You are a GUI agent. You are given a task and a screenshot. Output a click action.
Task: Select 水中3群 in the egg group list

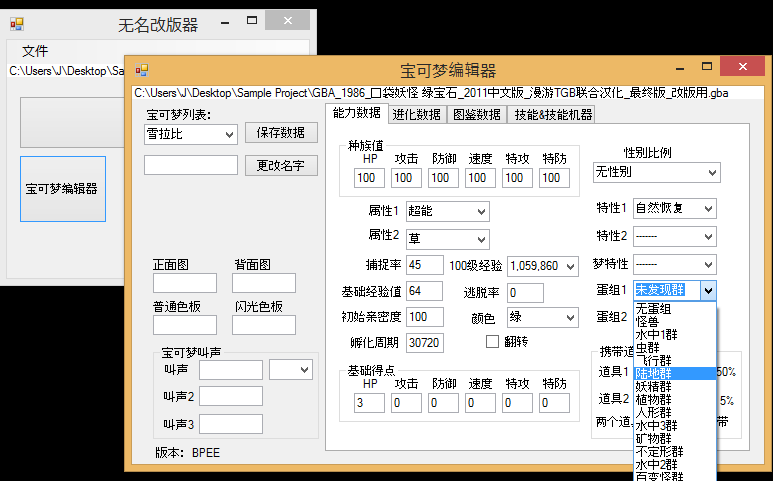tap(674, 425)
